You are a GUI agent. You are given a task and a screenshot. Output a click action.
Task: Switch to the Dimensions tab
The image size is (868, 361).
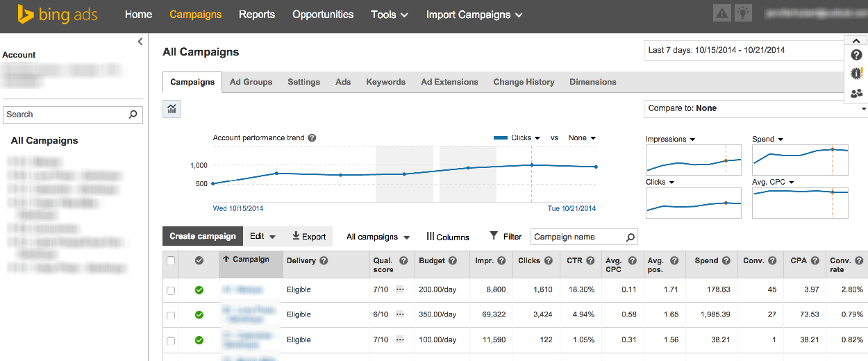point(593,82)
